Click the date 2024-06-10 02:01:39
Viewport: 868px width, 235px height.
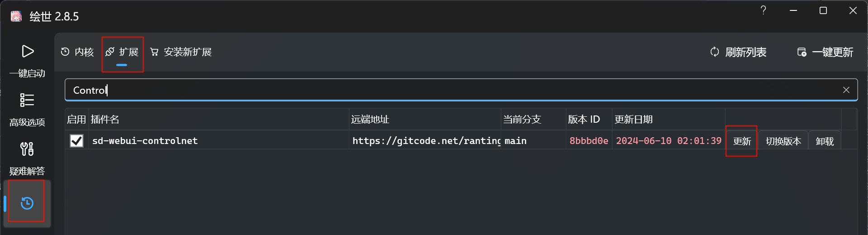click(x=669, y=141)
